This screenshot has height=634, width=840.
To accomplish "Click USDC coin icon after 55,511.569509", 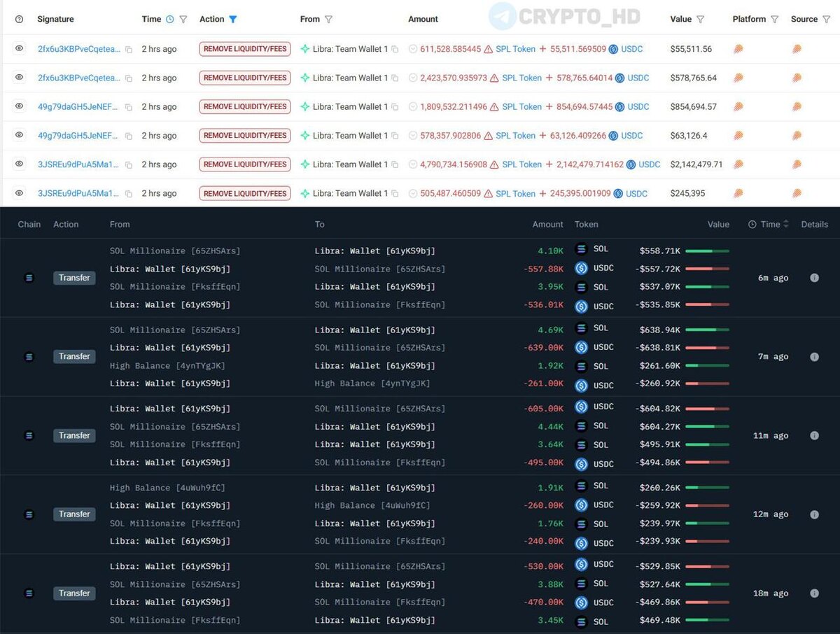I will (x=613, y=49).
